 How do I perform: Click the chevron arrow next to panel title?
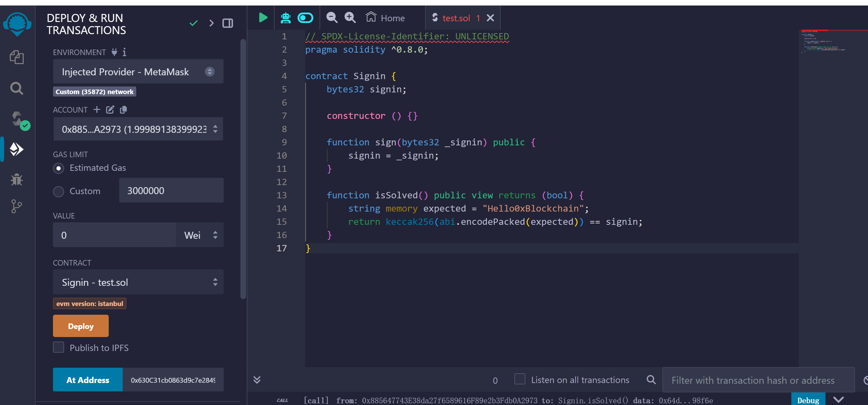pos(211,23)
